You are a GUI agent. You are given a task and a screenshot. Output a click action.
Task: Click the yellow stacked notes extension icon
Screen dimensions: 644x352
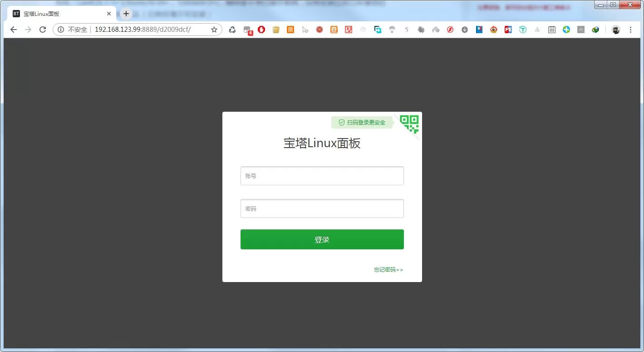[x=276, y=30]
